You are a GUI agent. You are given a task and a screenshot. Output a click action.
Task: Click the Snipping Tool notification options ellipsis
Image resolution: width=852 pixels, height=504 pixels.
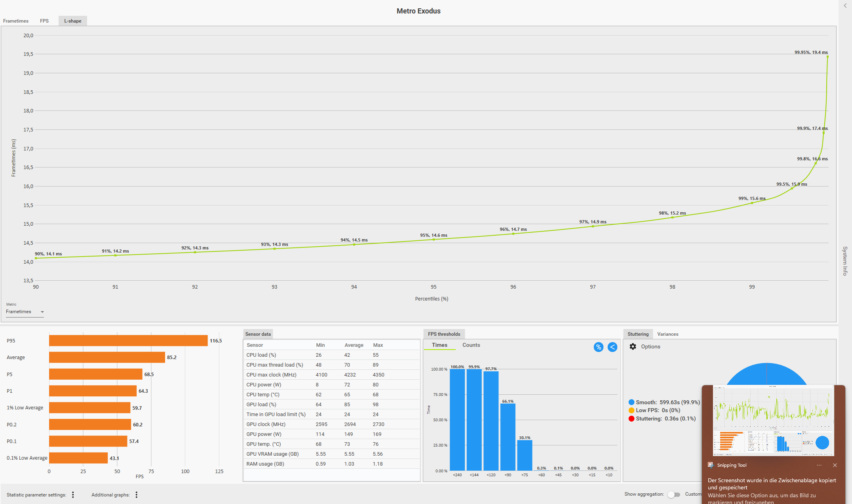(819, 465)
